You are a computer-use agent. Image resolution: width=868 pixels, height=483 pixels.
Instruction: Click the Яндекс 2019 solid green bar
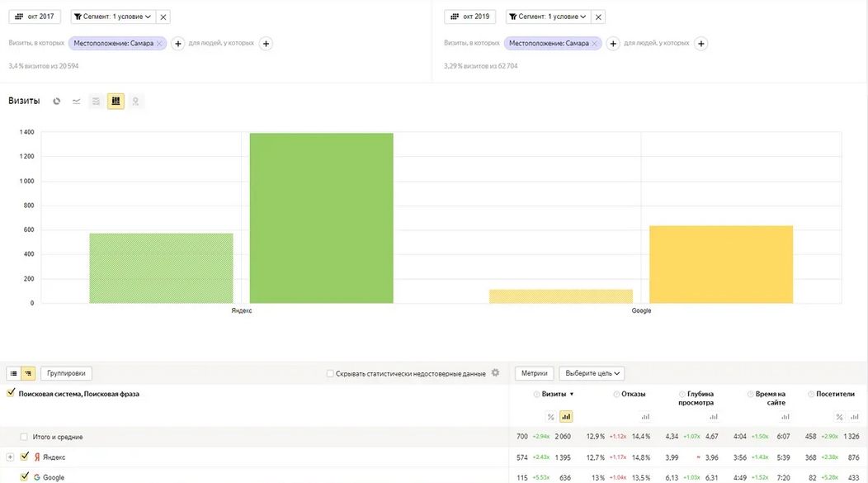tap(322, 218)
